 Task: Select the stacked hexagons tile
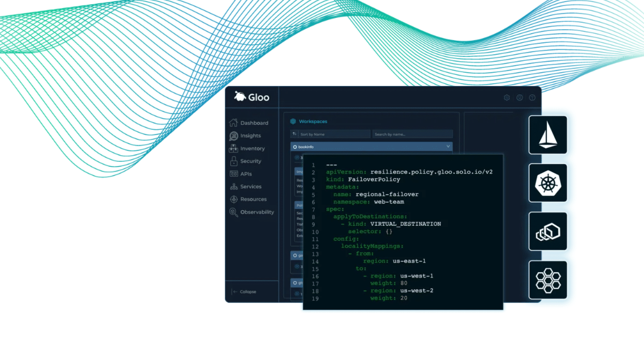tap(548, 232)
